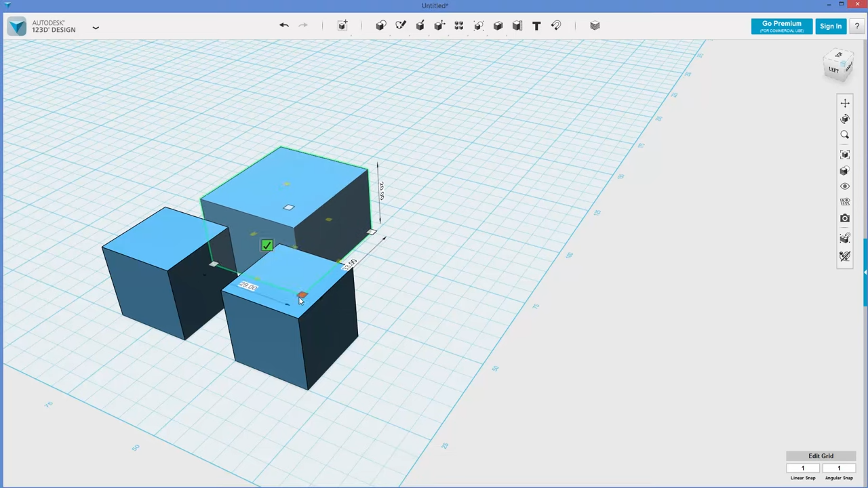Click the Sign In button
The width and height of the screenshot is (868, 488).
pos(831,26)
